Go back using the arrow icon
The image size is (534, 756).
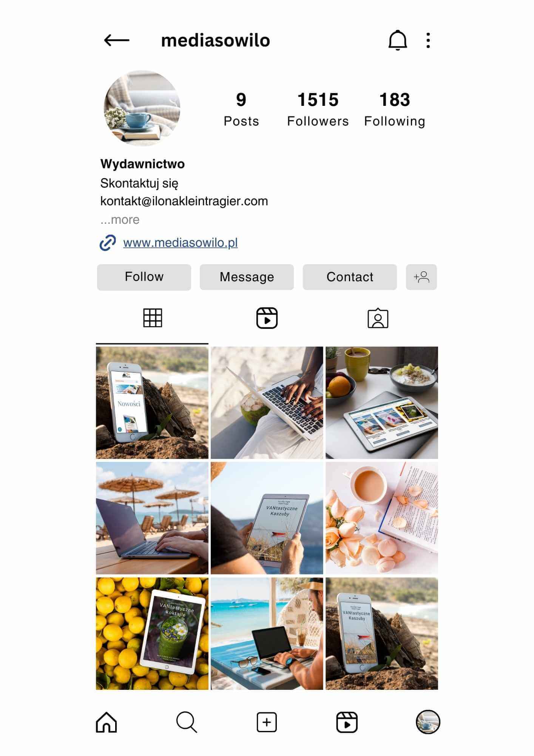117,40
